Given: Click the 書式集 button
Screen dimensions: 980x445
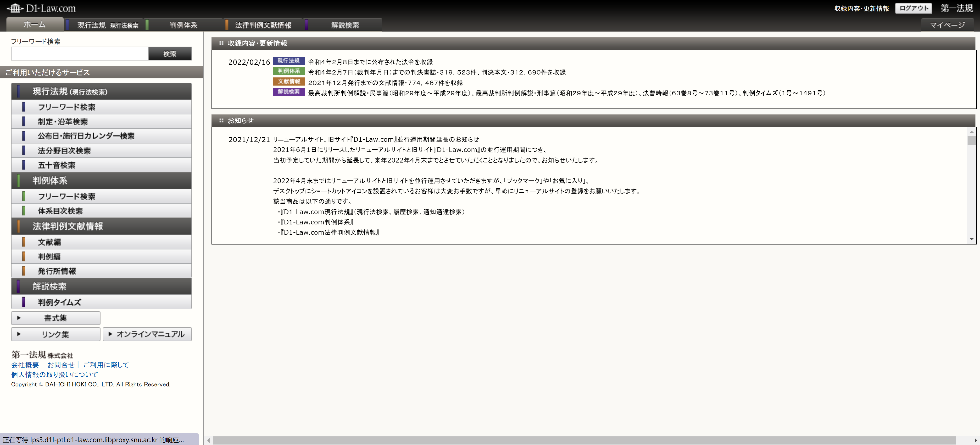Looking at the screenshot, I should tap(56, 318).
